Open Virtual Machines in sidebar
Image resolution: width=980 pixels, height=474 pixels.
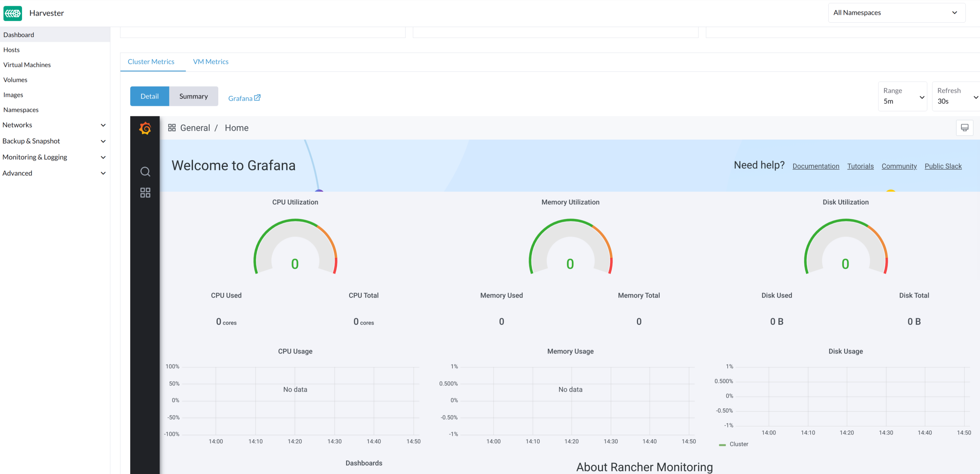point(27,65)
